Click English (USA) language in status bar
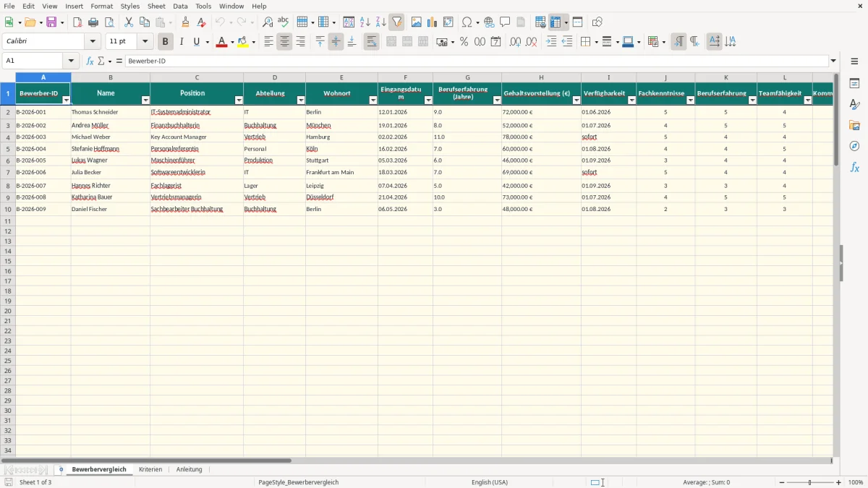 click(490, 482)
